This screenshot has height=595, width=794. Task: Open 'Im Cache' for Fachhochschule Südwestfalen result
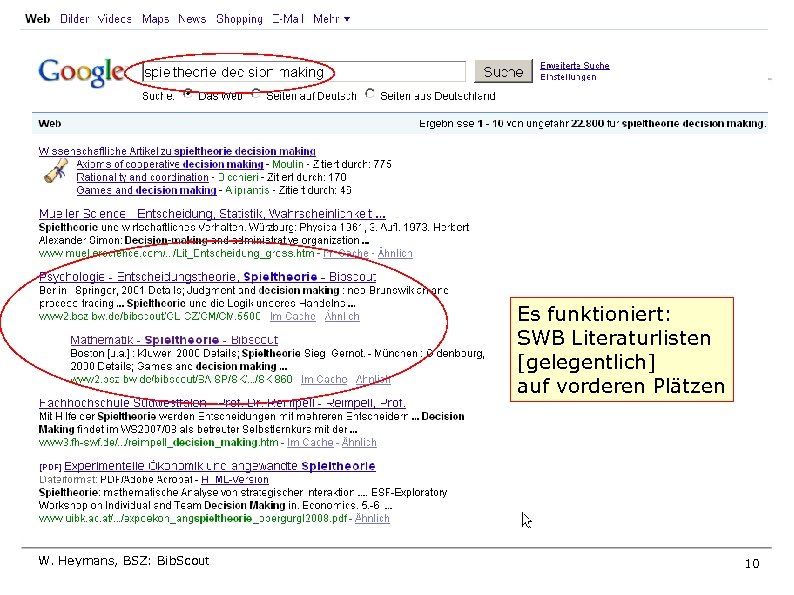coord(310,443)
